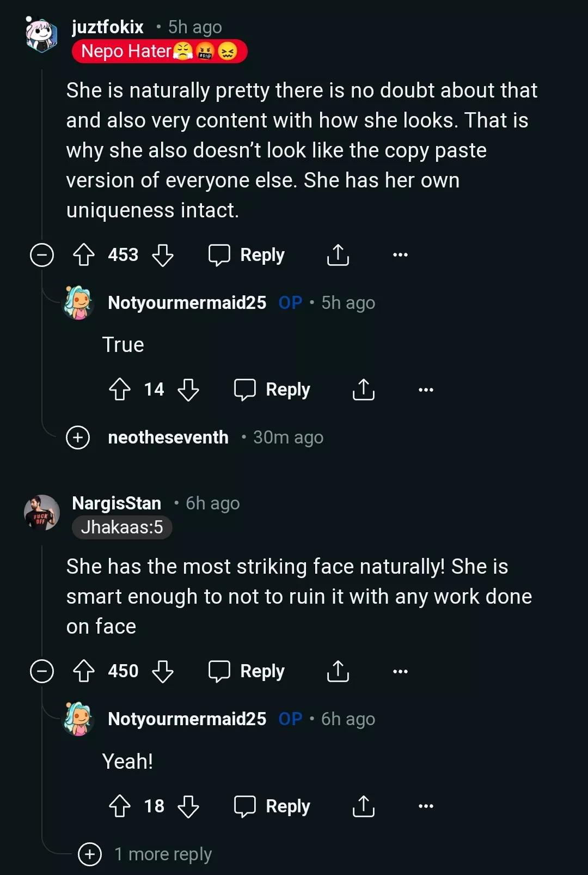Share the 'True' reply
588x875 pixels.
(x=363, y=389)
